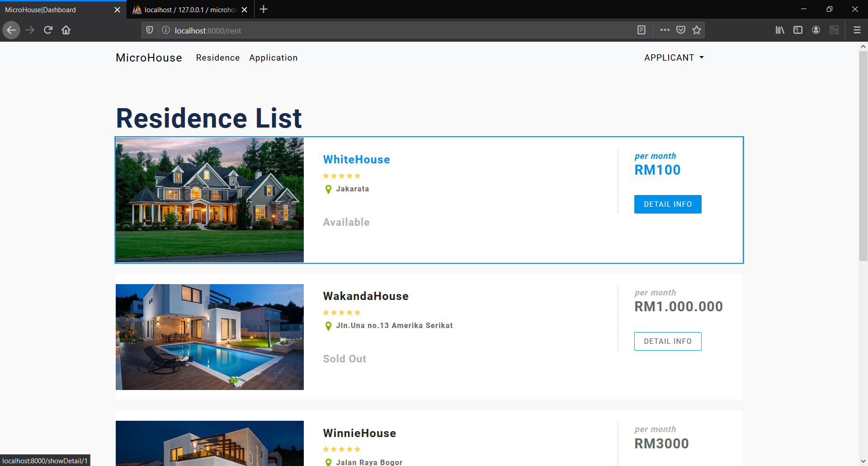Click the back navigation arrow

tap(11, 30)
